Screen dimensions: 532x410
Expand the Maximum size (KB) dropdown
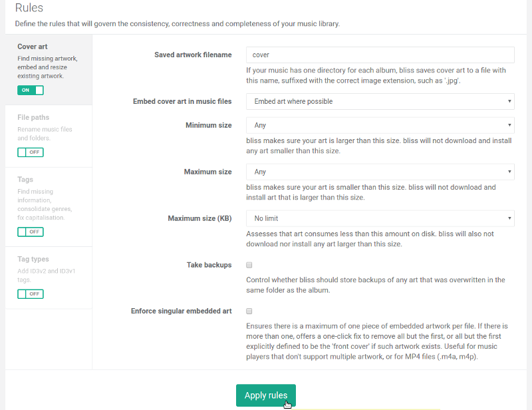pyautogui.click(x=380, y=218)
